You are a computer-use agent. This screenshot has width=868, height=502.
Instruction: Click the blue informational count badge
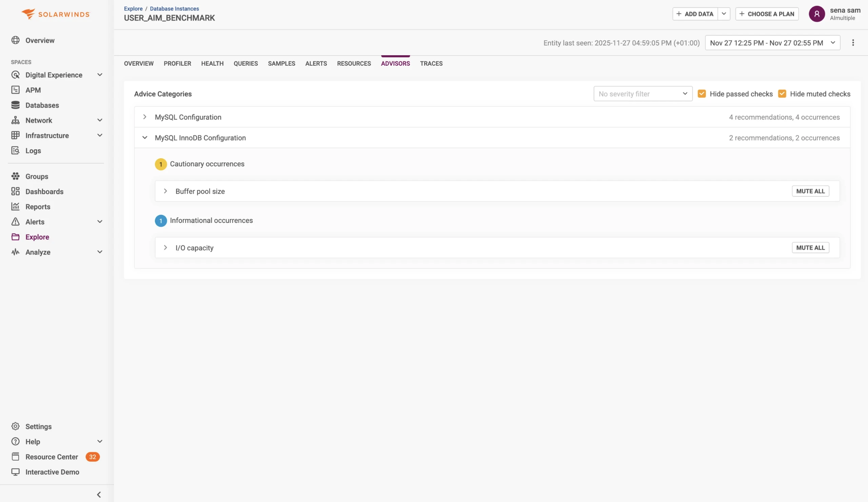coord(160,221)
